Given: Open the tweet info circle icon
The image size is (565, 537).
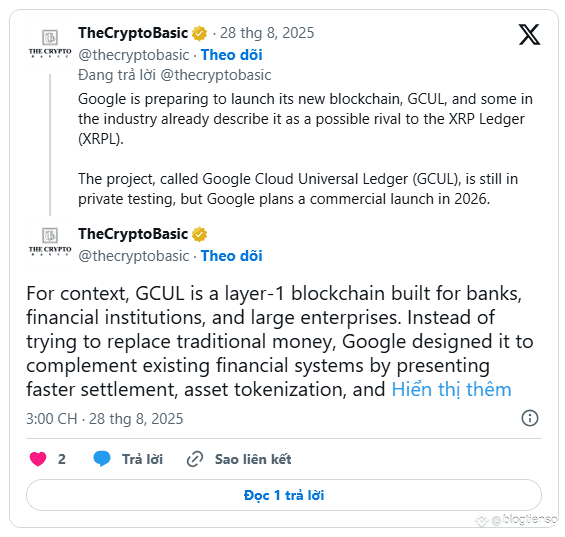Looking at the screenshot, I should (x=530, y=418).
